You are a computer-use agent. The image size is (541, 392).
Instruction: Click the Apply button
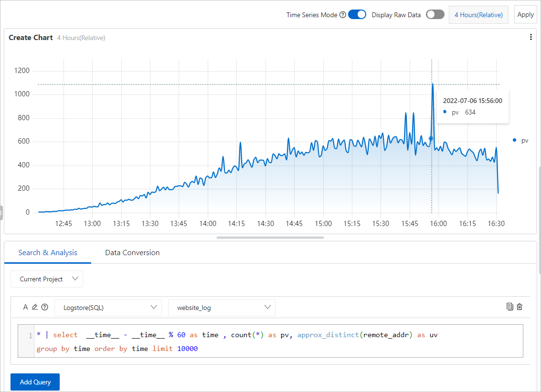[525, 15]
